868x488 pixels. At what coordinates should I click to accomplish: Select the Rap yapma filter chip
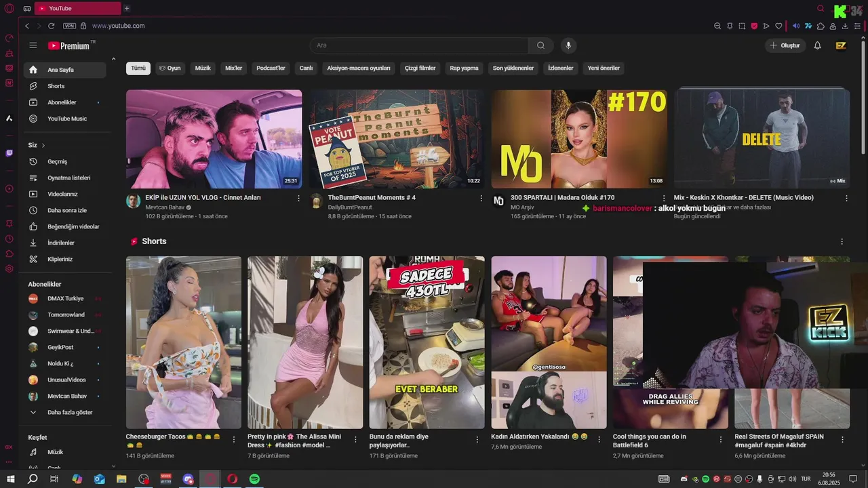464,68
